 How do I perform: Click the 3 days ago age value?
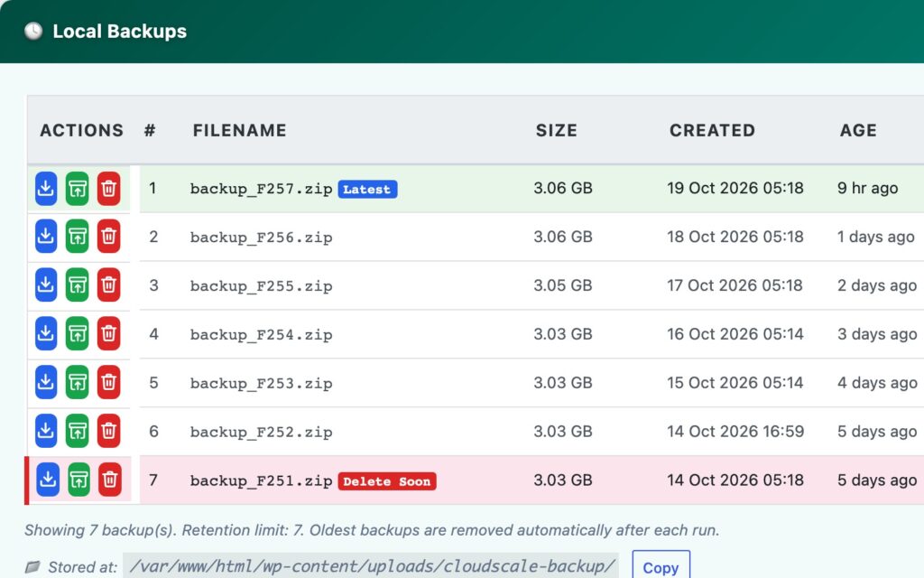pyautogui.click(x=877, y=334)
